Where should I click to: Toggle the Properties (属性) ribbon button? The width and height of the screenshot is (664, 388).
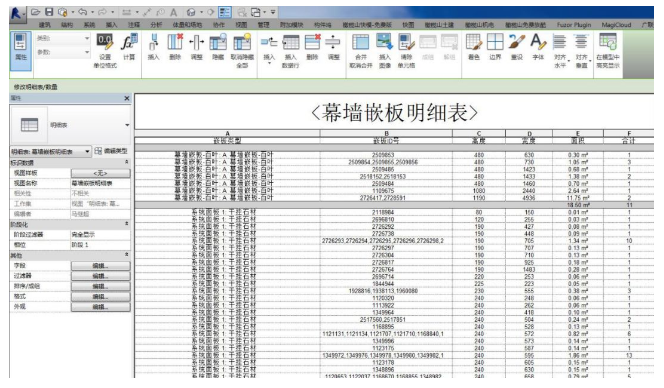(21, 51)
